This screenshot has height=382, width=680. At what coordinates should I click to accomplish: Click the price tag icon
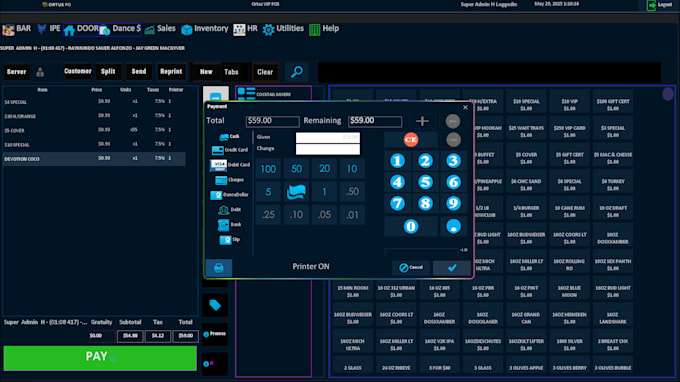pyautogui.click(x=215, y=305)
